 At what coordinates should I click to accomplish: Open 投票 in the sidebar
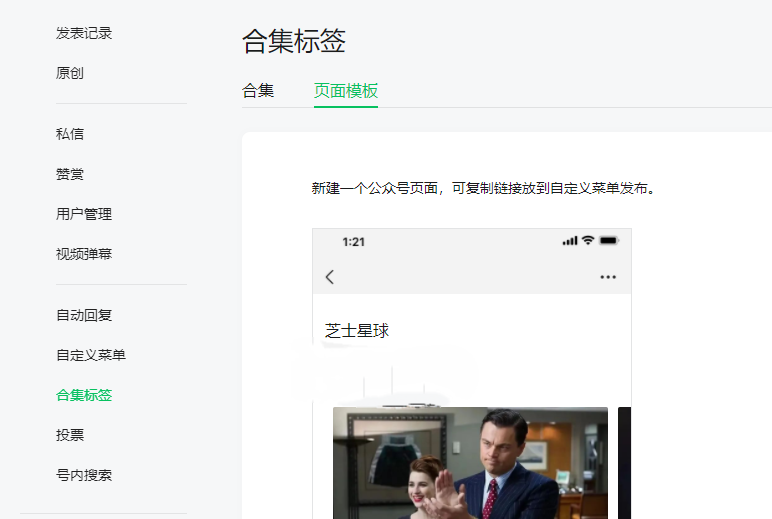tap(69, 435)
